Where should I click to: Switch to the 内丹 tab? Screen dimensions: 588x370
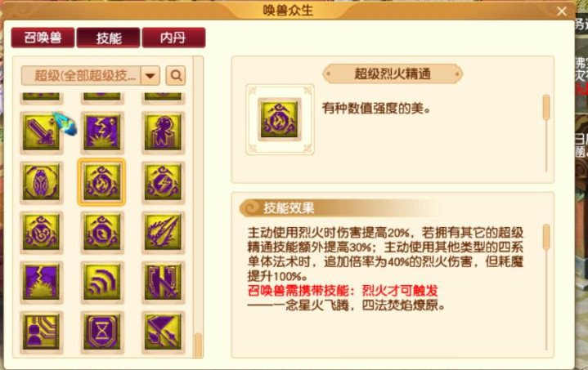(x=173, y=38)
